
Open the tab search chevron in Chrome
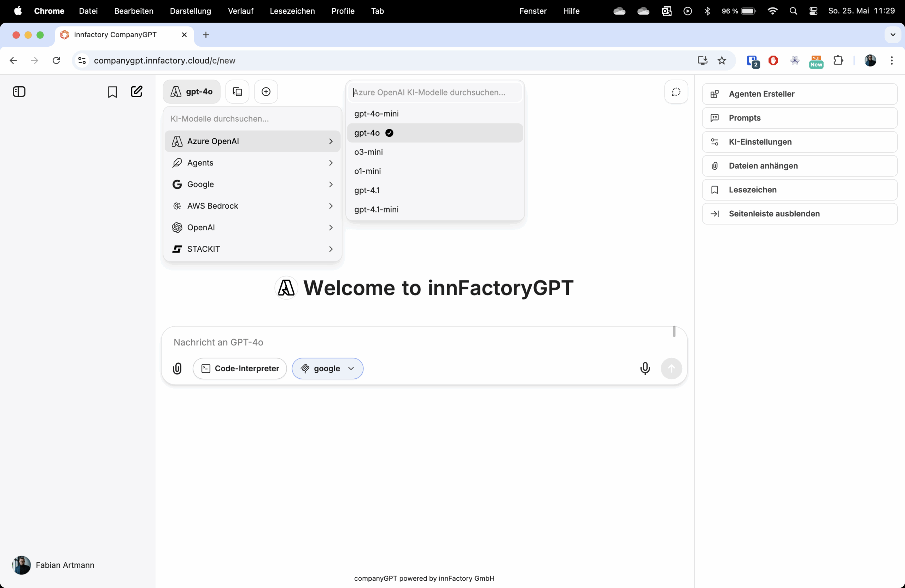coord(893,35)
